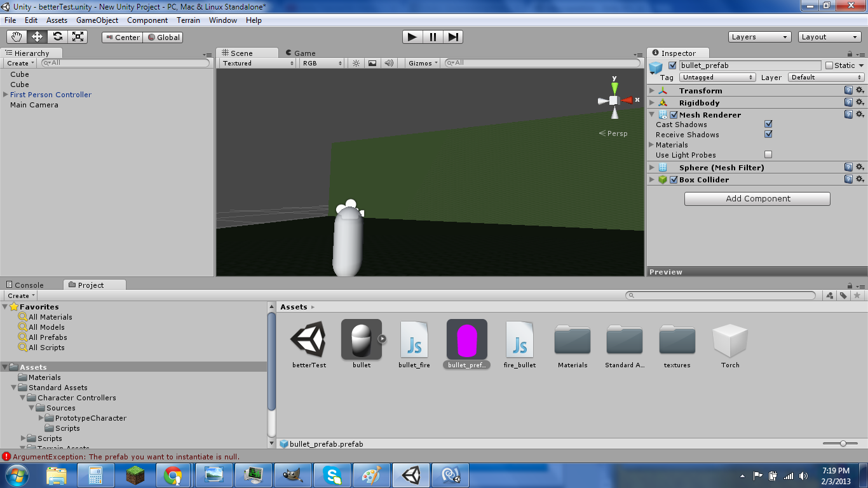This screenshot has width=868, height=488.
Task: Toggle bullet_prefab active checkbox
Action: 673,65
